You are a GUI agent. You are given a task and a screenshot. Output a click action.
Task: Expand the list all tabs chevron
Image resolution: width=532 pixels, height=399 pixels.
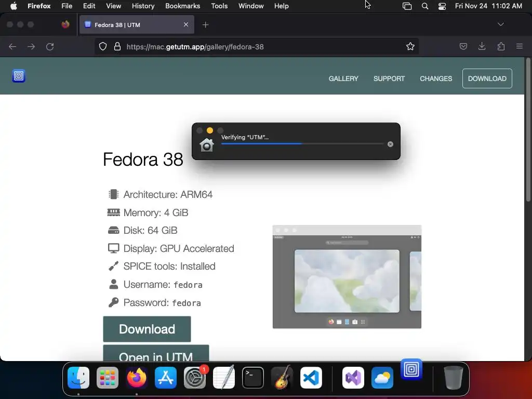[x=500, y=24]
